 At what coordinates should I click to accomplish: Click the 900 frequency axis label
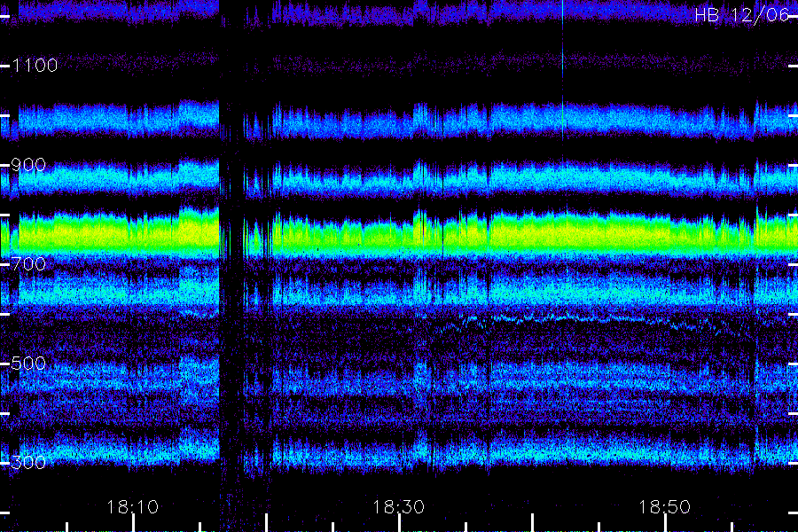(x=28, y=164)
